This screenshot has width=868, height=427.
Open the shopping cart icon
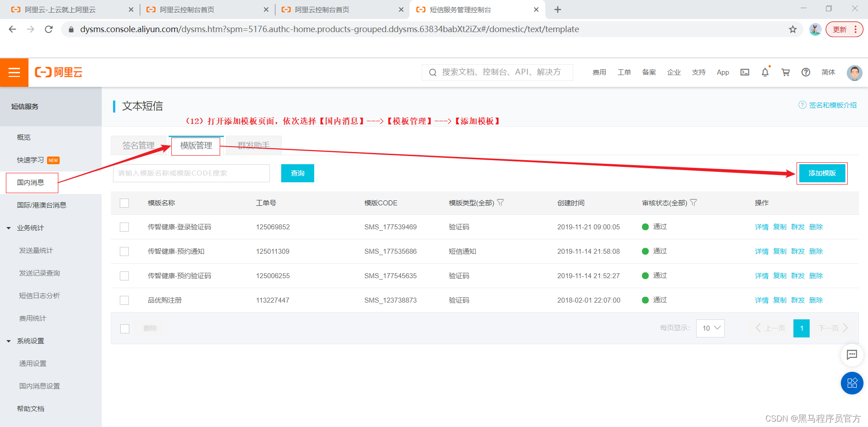tap(785, 72)
